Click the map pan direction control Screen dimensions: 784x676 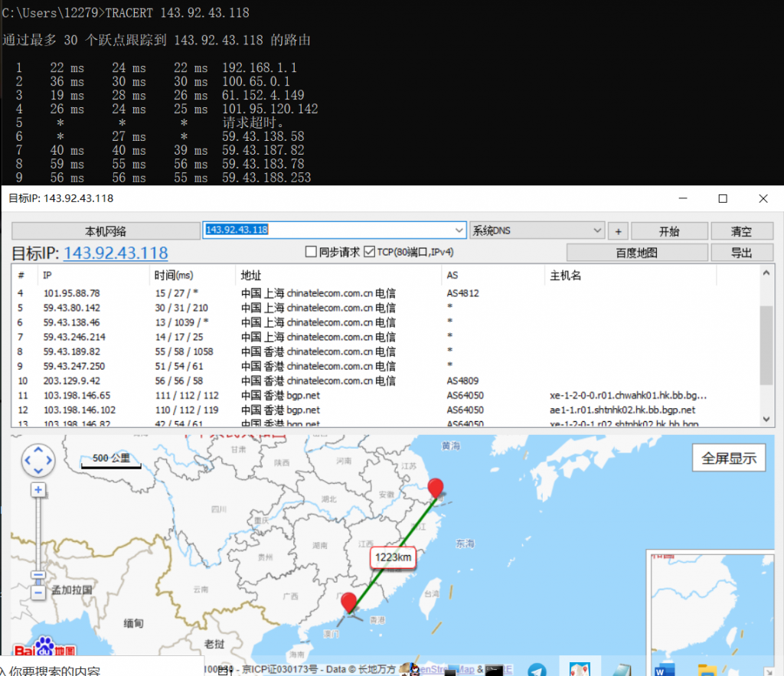click(38, 461)
